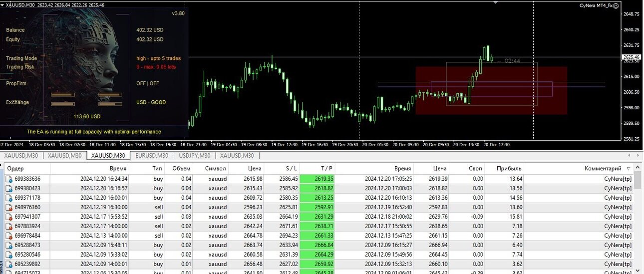Click the sell icon of order 696978484
The image size is (644, 274).
[x=9, y=236]
